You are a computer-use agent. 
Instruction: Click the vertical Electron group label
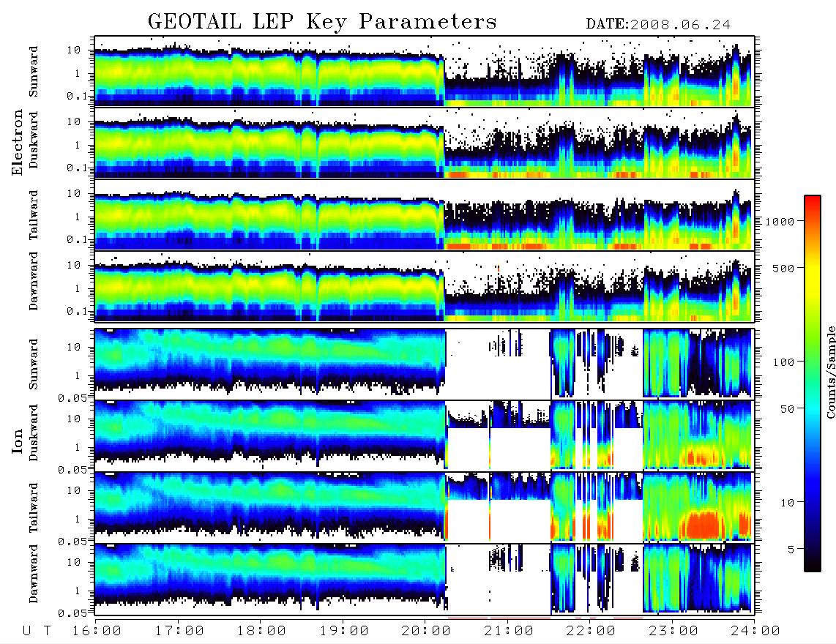(18, 142)
